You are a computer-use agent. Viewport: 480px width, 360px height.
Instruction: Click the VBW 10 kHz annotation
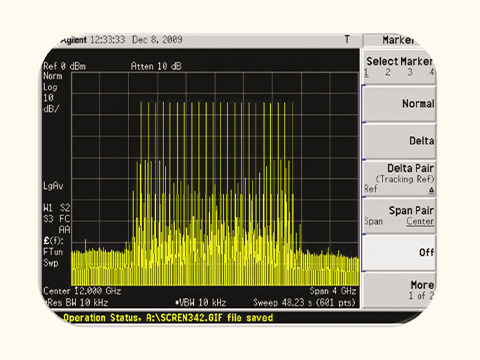(201, 303)
